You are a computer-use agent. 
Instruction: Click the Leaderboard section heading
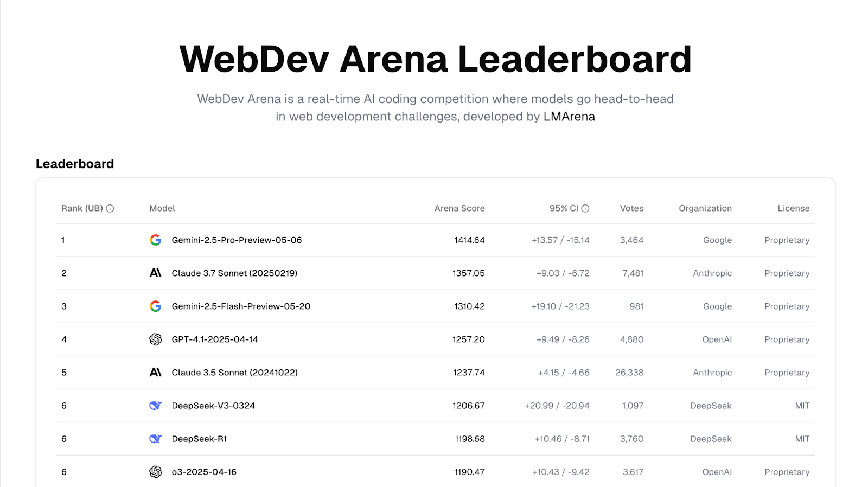pyautogui.click(x=75, y=164)
